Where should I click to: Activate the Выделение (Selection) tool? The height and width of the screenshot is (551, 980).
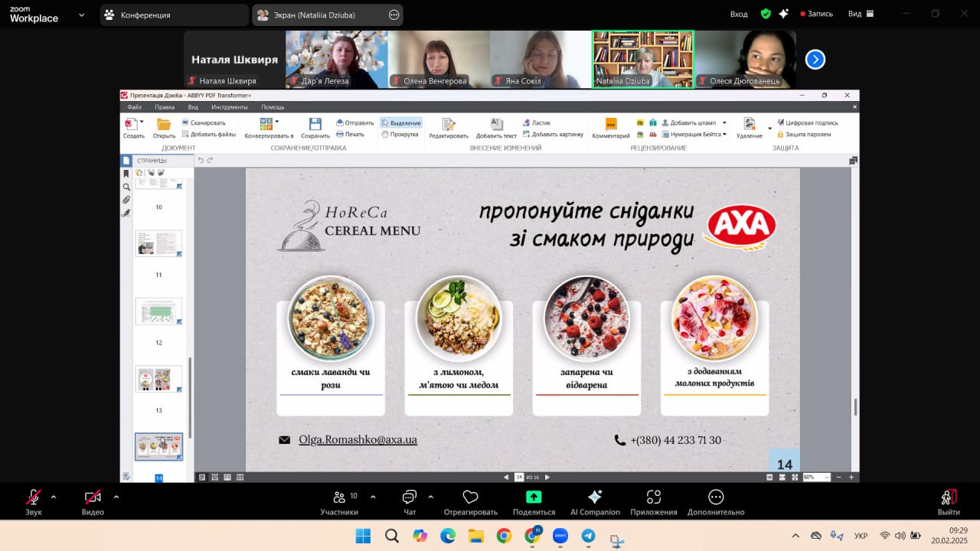click(x=400, y=122)
